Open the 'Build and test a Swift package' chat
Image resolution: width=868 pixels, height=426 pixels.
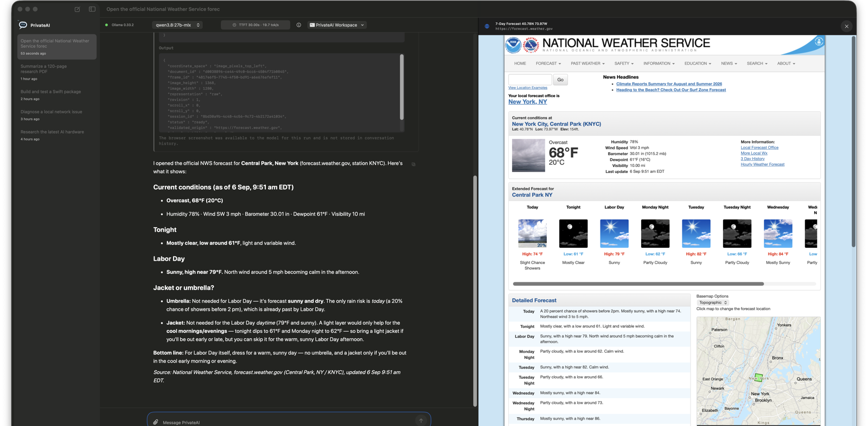coord(56,95)
